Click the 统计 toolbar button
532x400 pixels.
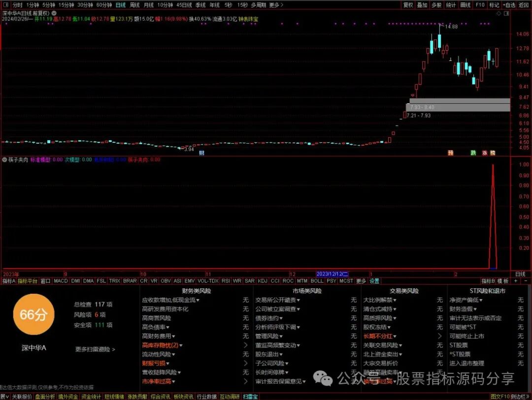pos(451,5)
